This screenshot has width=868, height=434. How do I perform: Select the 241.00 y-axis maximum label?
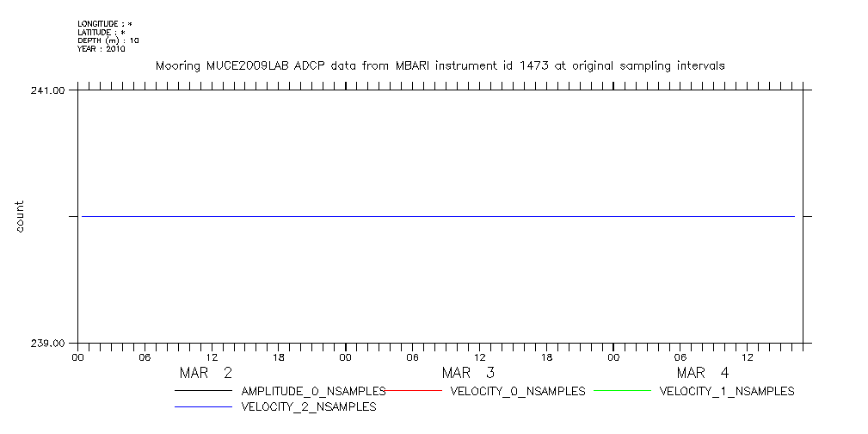pyautogui.click(x=49, y=90)
